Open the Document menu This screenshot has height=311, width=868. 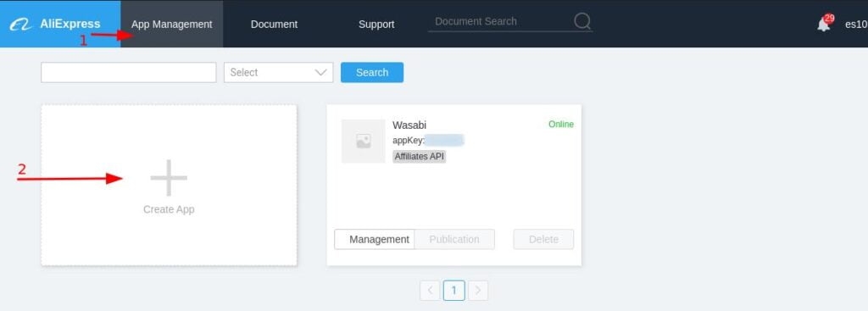pos(274,25)
